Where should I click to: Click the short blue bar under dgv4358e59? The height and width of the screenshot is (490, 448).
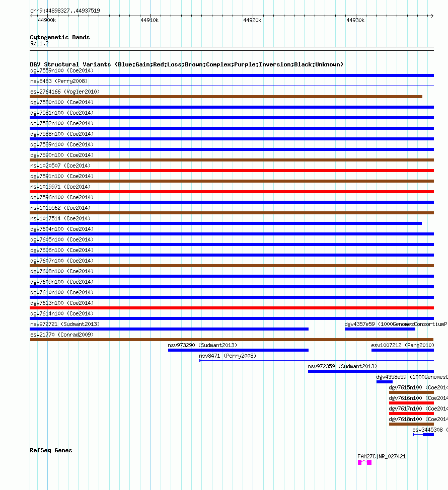pyautogui.click(x=385, y=382)
